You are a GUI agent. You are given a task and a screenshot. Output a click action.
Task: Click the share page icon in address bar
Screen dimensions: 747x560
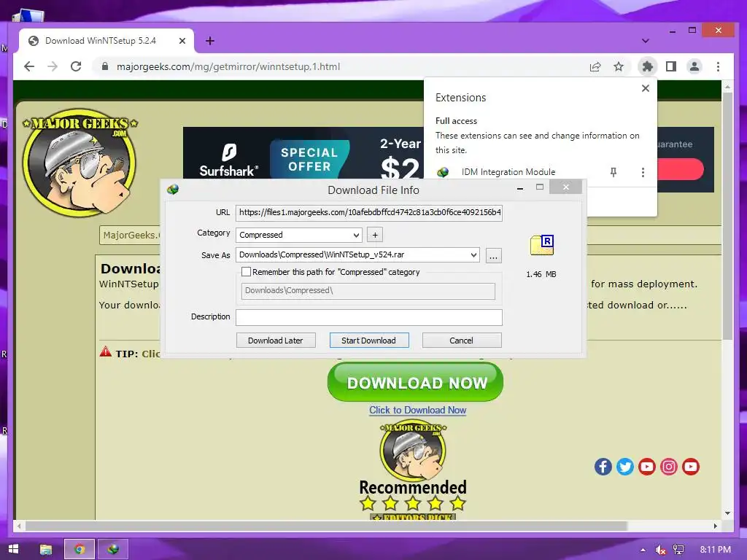point(595,66)
